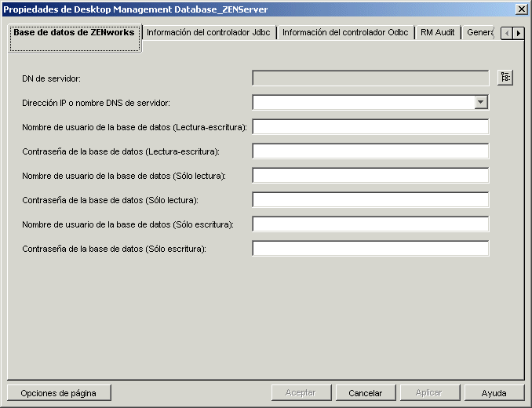Open Ayuda for help
This screenshot has width=532, height=408.
pyautogui.click(x=494, y=393)
